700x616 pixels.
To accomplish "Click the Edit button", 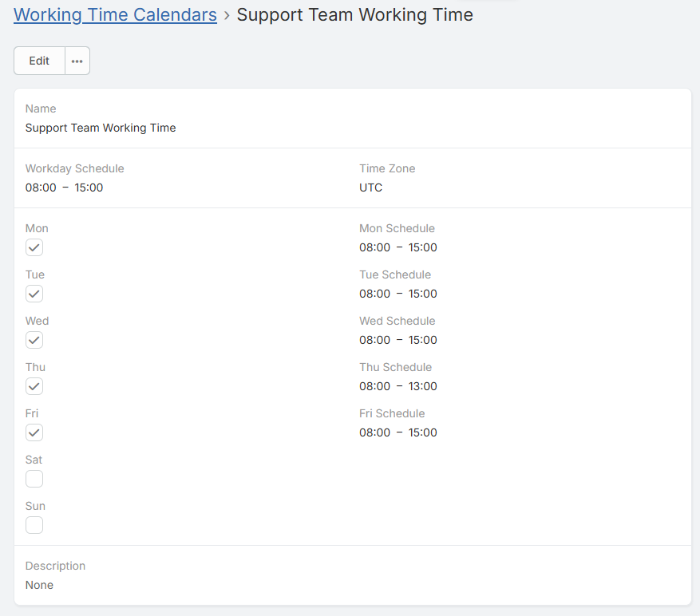I will coord(39,61).
